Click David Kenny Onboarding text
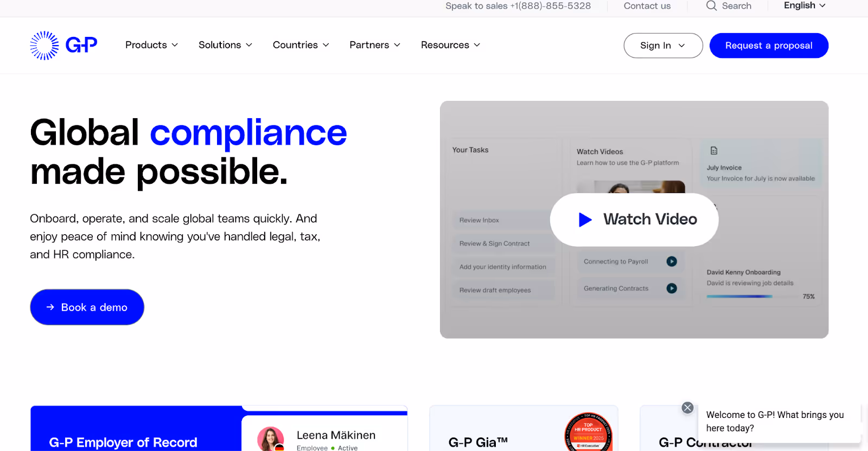Viewport: 868px width, 451px height. point(744,272)
